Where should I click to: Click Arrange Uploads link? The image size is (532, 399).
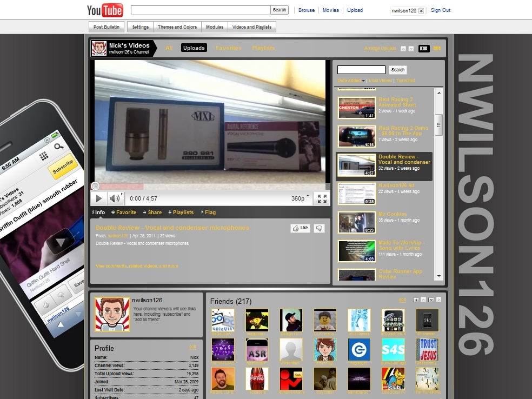[380, 49]
